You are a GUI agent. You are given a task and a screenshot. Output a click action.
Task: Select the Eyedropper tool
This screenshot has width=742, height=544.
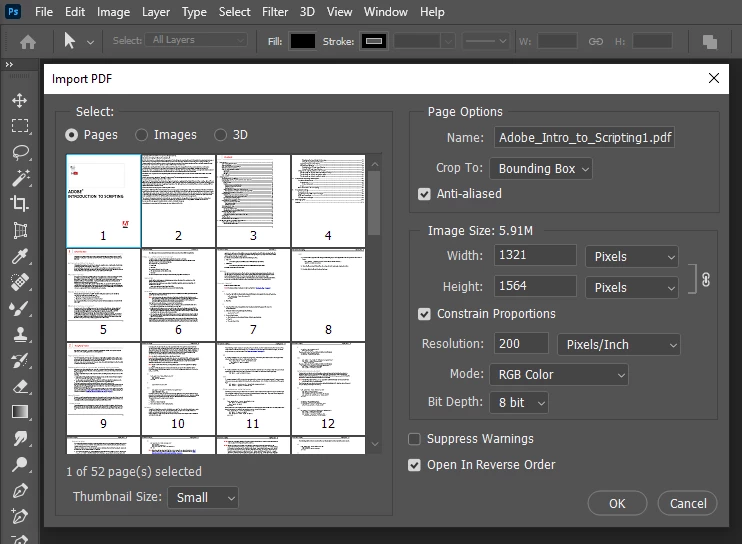pyautogui.click(x=20, y=256)
